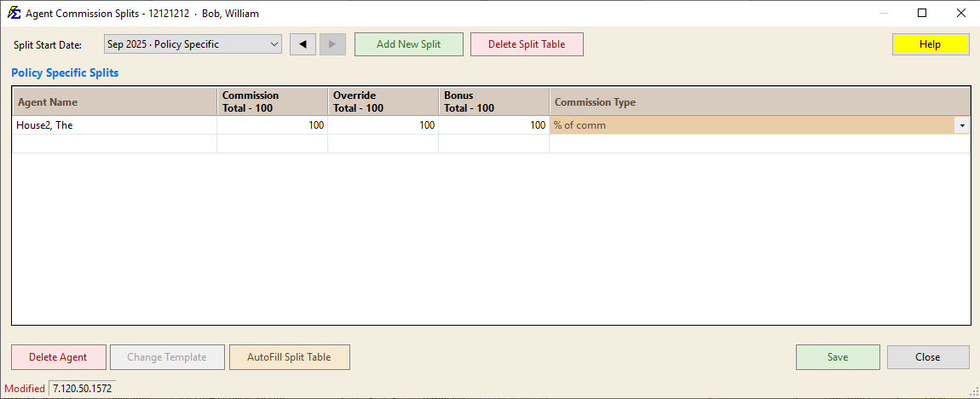Click version number 7.120.50.1572 in status bar
The height and width of the screenshot is (399, 980).
(x=82, y=389)
